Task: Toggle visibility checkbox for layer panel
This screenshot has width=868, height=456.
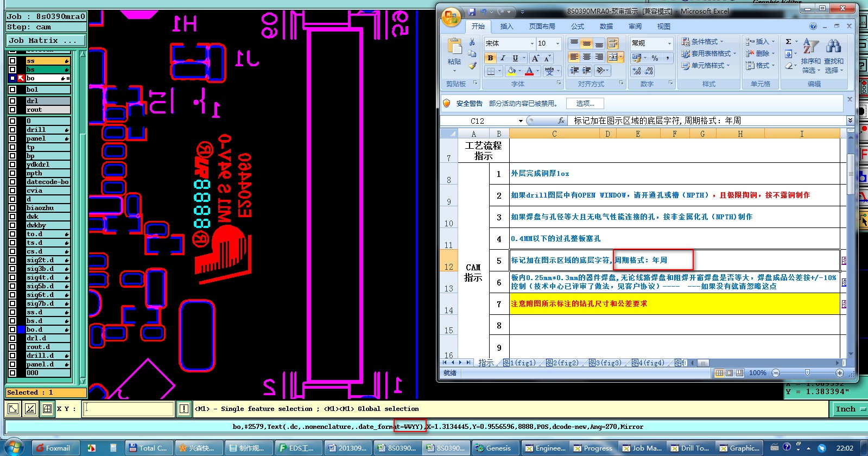Action: [12, 138]
